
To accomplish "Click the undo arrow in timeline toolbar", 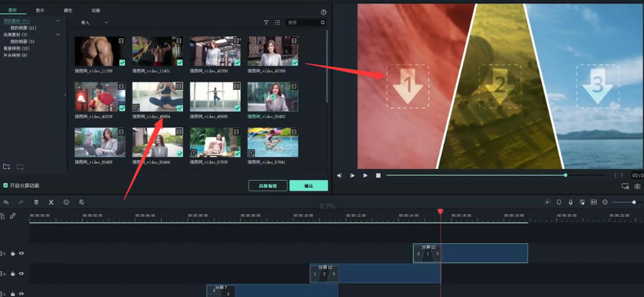I will coord(6,202).
